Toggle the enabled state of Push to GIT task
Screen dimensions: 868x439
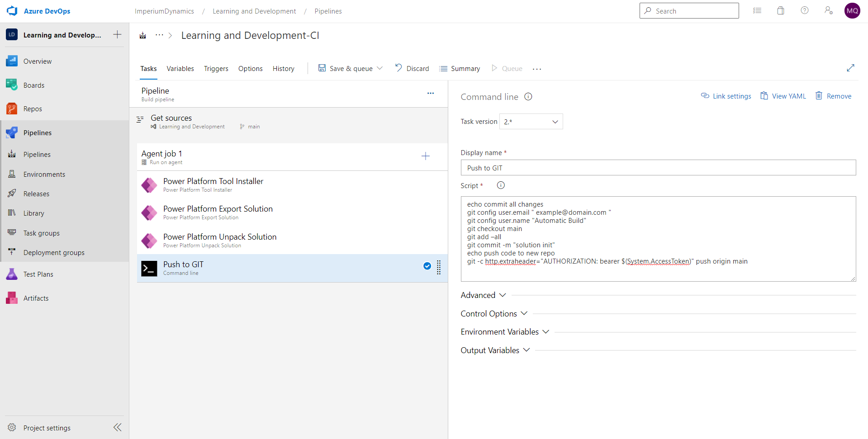[427, 266]
